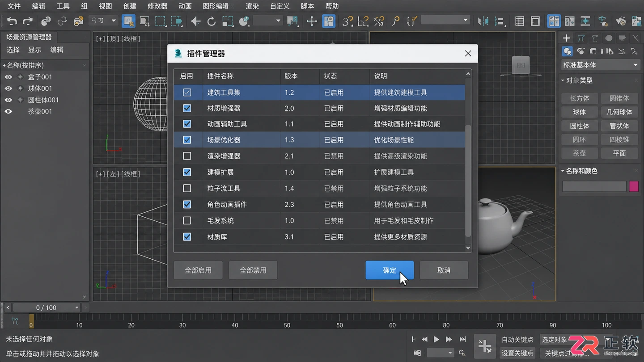Open the Create panel plus tab
The image size is (644, 362).
567,38
